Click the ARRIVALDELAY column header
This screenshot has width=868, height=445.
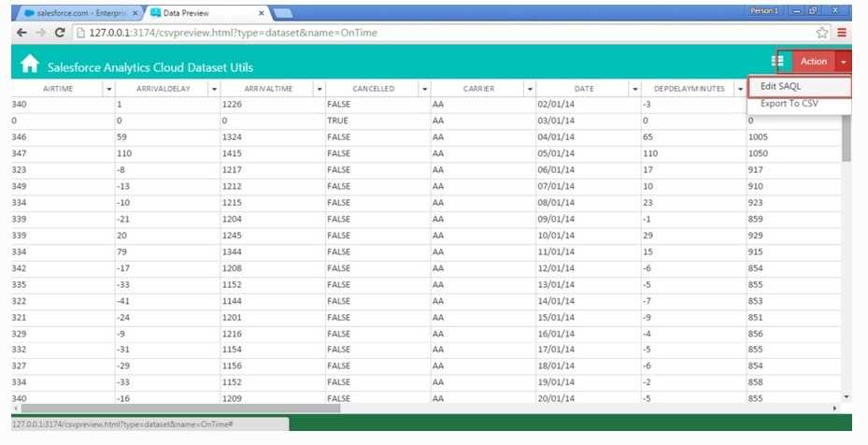click(163, 89)
